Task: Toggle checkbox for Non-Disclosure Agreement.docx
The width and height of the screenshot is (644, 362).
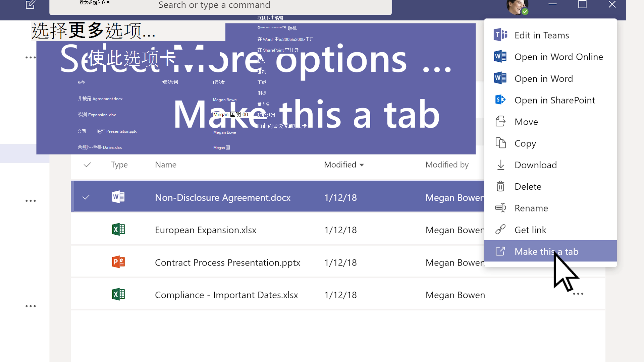Action: 87,197
